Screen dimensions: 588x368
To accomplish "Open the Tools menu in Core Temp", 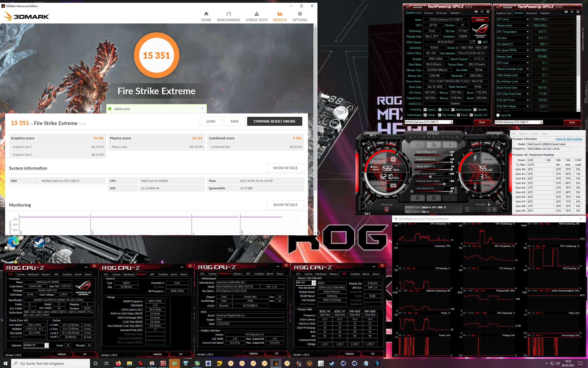I will pos(535,133).
